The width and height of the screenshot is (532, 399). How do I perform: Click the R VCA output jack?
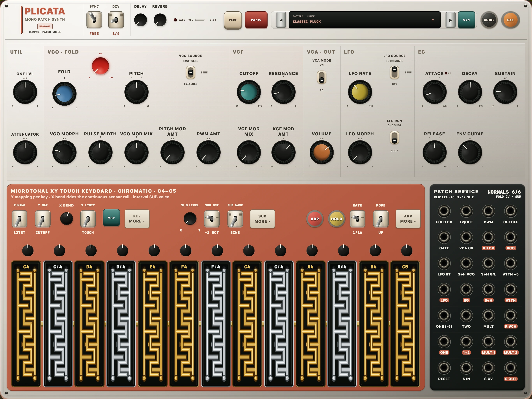click(x=510, y=315)
